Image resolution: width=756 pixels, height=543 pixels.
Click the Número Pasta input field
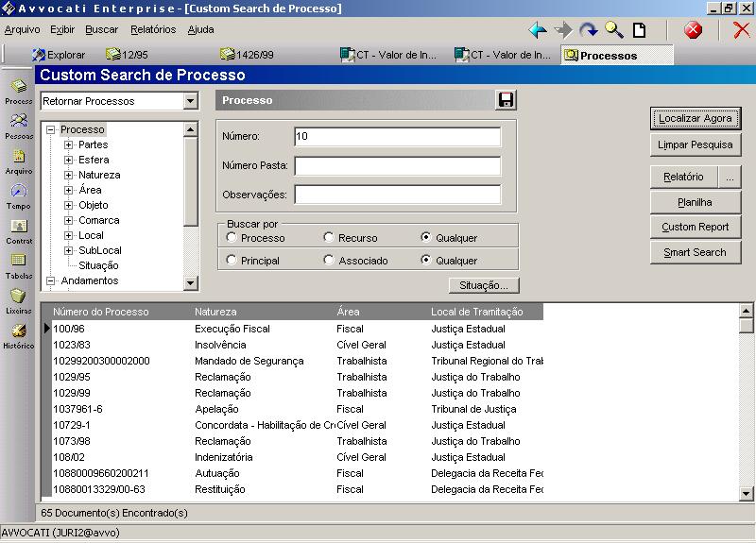pos(397,166)
